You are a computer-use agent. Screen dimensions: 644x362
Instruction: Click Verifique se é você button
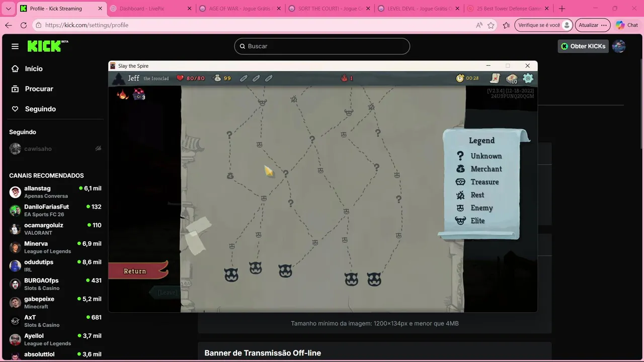pos(544,25)
